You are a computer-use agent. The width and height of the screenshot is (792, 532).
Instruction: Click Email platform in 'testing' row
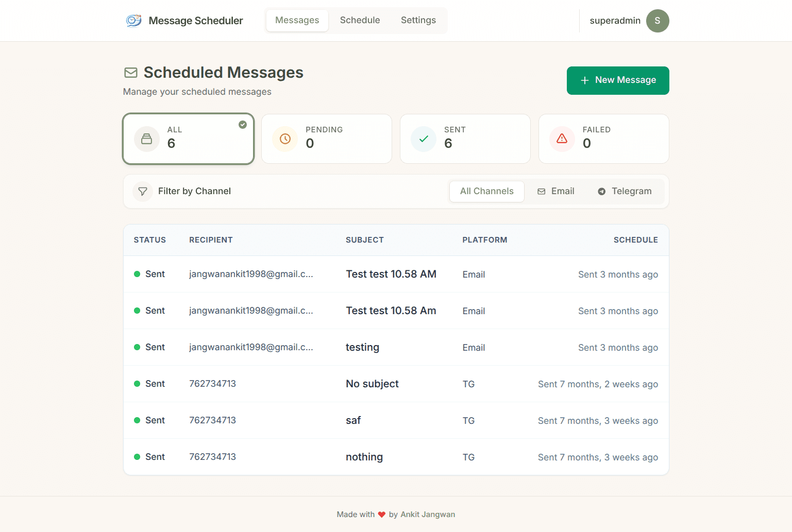[474, 348]
